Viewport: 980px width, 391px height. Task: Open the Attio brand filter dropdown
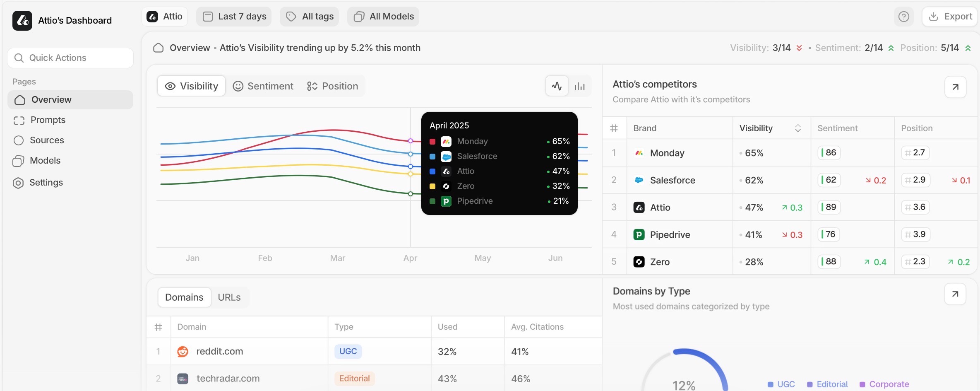[x=165, y=17]
